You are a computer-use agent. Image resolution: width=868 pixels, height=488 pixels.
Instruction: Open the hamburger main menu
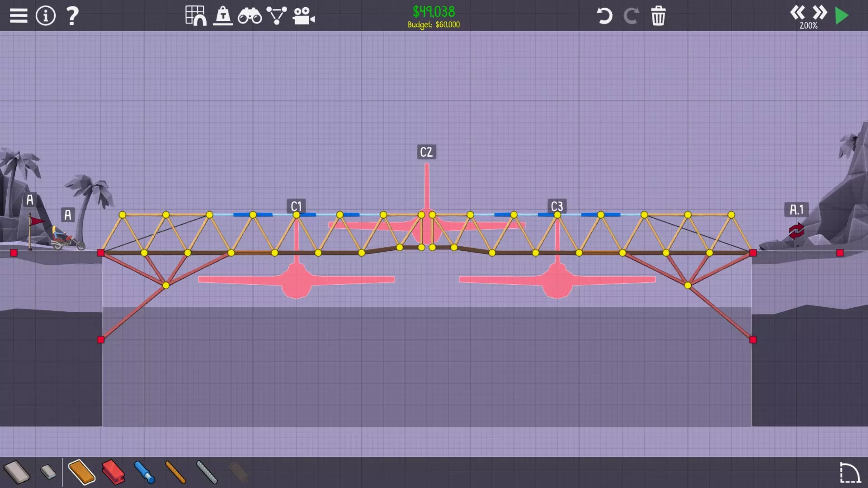pyautogui.click(x=19, y=16)
